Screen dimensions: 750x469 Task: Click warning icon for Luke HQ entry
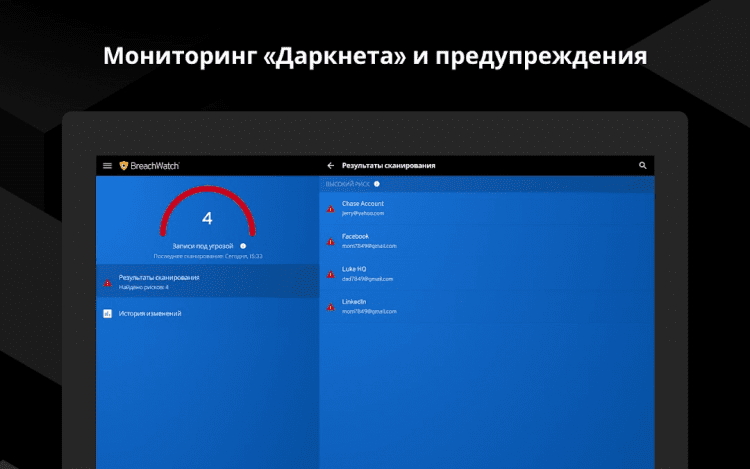click(x=331, y=274)
